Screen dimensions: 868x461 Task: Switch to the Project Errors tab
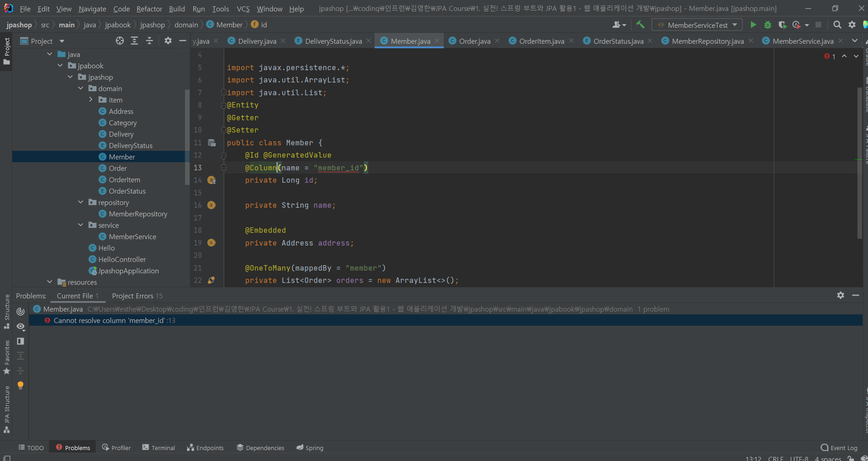click(137, 296)
